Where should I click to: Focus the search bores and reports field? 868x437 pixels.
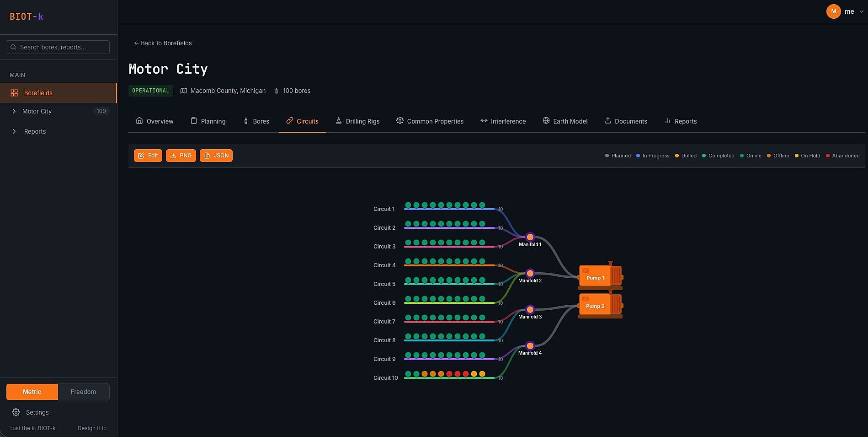point(58,47)
